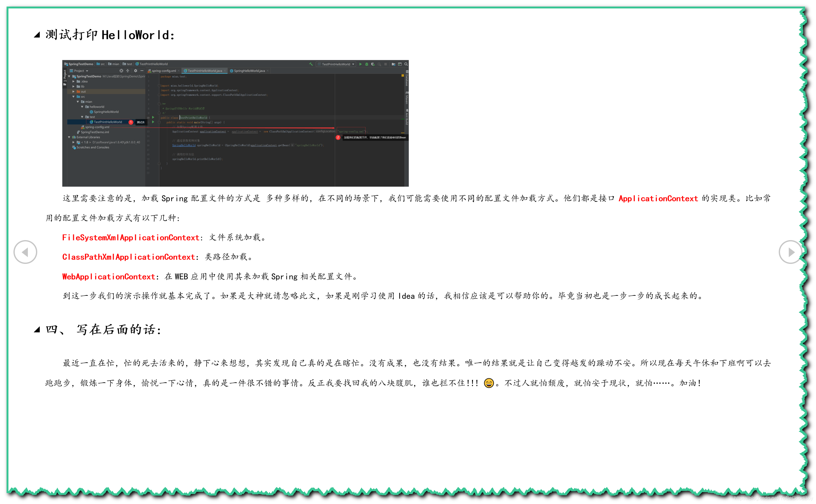
Task: Click the Project panel settings gear
Action: (136, 71)
